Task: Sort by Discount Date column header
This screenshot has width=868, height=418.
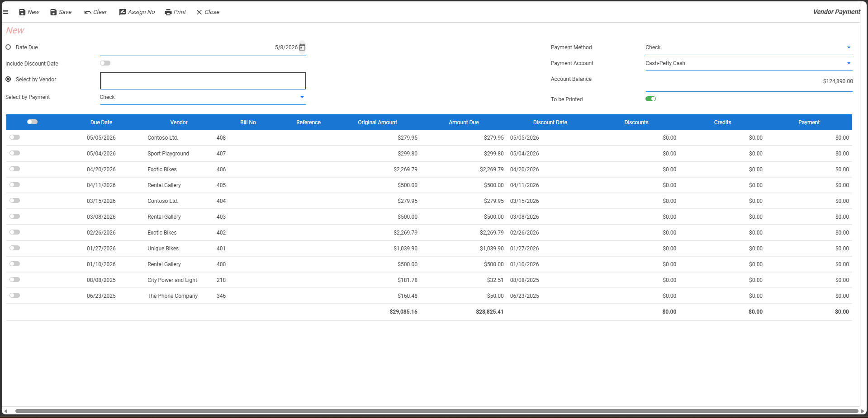Action: point(550,122)
